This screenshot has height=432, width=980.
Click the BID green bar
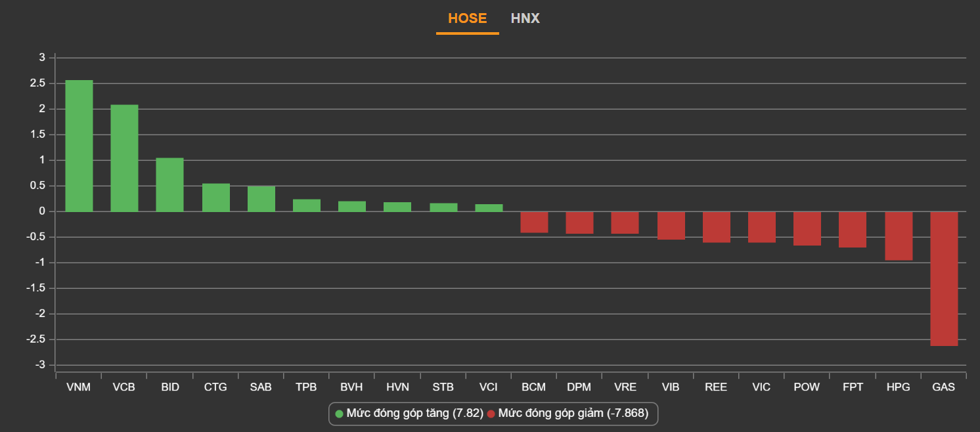[x=169, y=184]
